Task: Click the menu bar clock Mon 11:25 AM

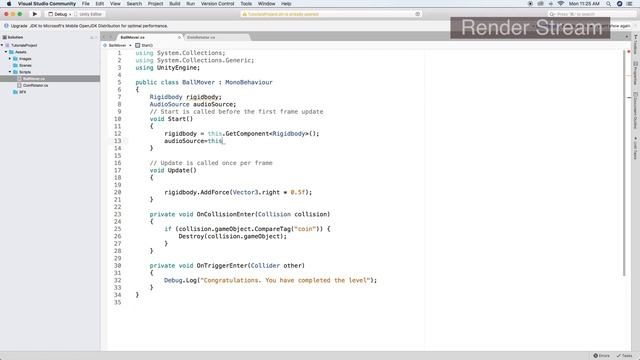Action: [x=584, y=3]
